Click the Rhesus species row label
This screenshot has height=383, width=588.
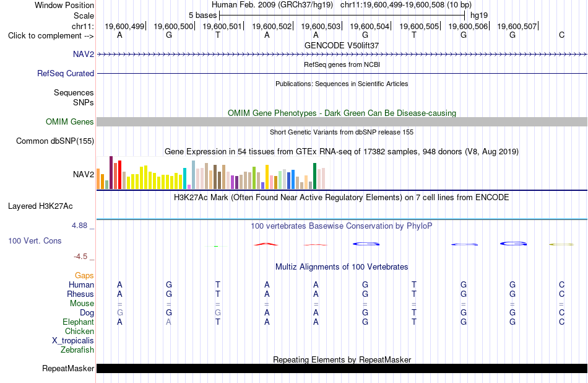[x=80, y=294]
